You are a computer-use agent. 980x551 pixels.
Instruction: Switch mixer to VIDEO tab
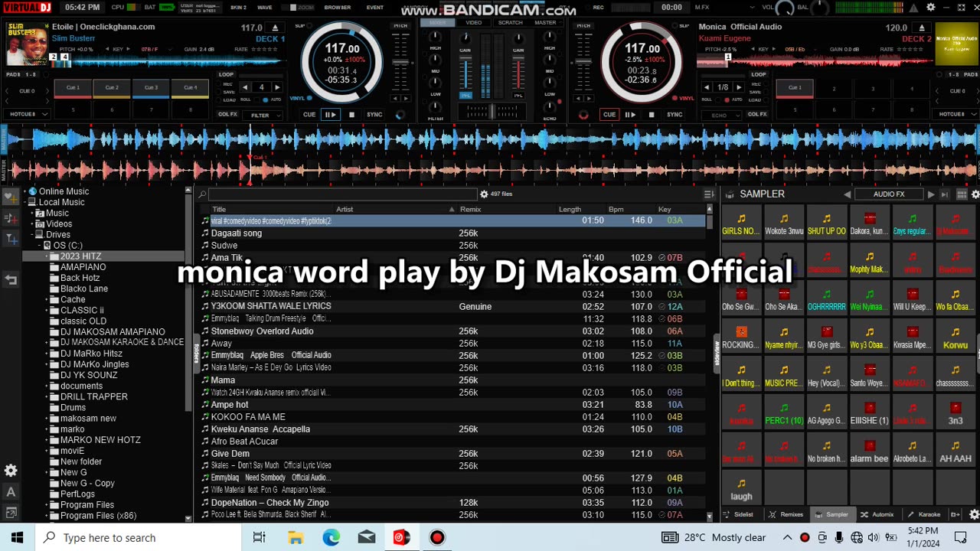pos(474,22)
